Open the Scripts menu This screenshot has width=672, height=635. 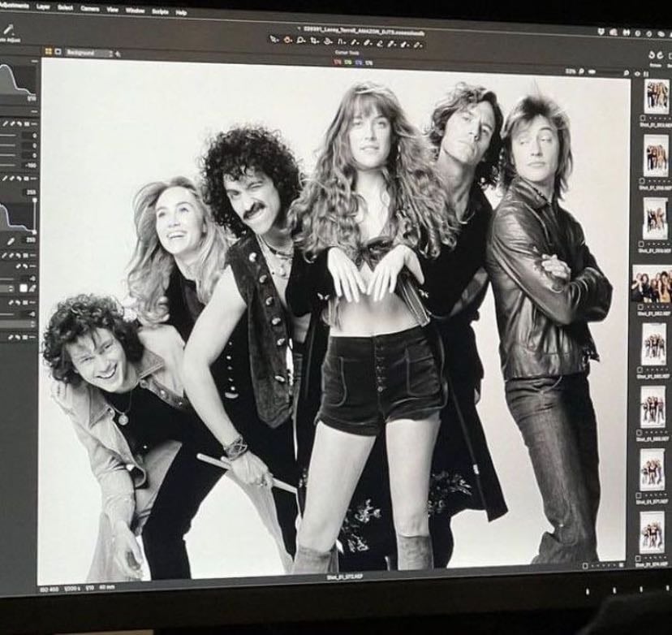click(160, 11)
